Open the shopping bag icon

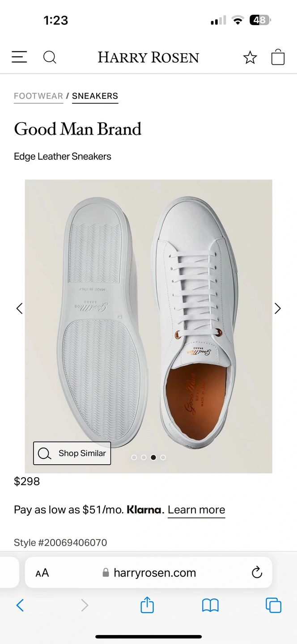click(x=278, y=57)
